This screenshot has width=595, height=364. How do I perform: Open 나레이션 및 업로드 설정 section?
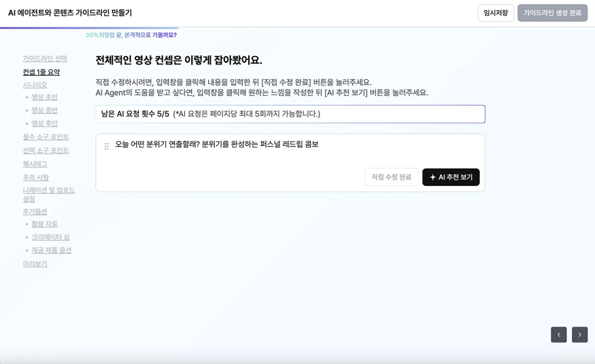(x=49, y=194)
